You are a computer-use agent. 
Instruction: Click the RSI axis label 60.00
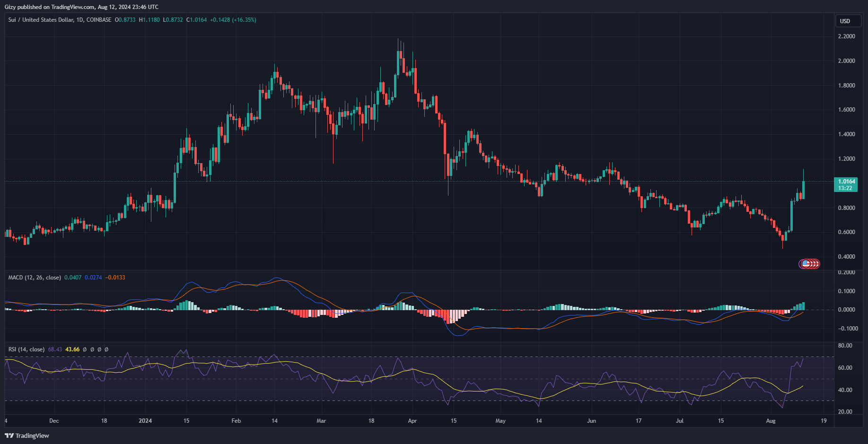tap(845, 368)
